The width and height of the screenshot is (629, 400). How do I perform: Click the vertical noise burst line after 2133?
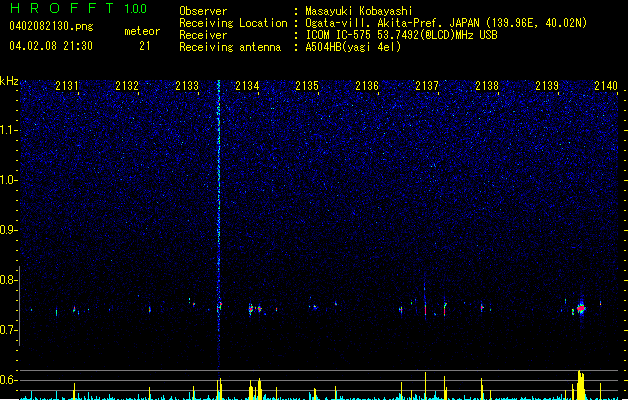click(219, 223)
